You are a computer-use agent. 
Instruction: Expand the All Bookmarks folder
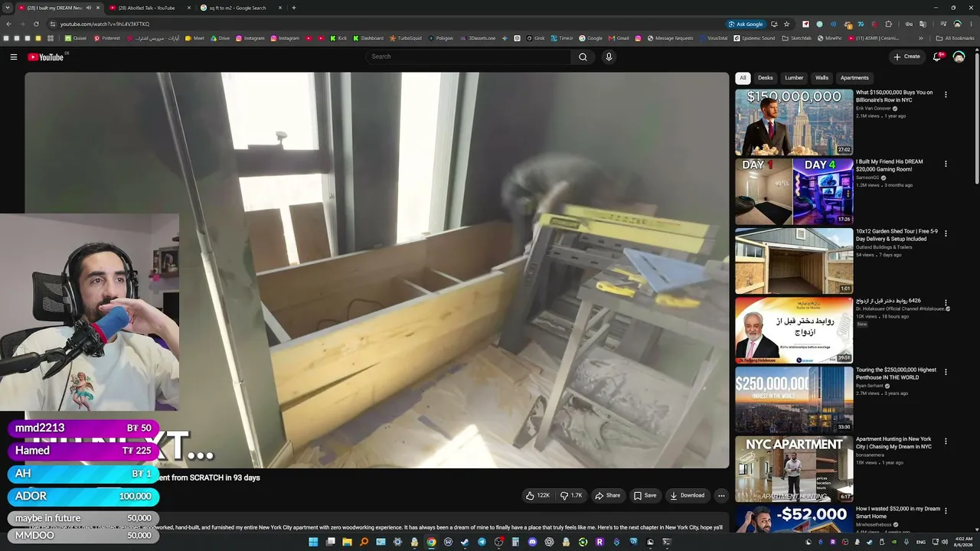pyautogui.click(x=954, y=38)
